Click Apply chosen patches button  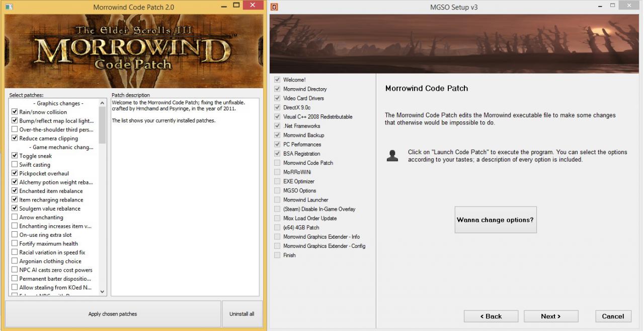pyautogui.click(x=113, y=314)
